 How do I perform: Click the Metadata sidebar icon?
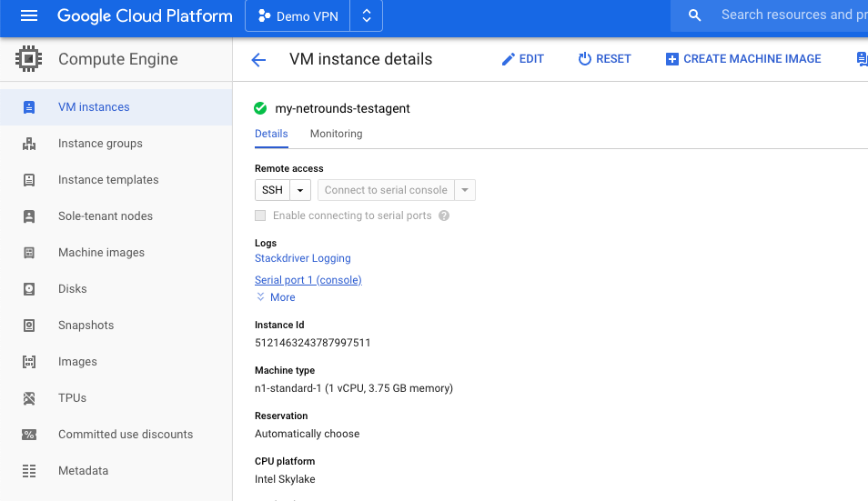coord(29,471)
